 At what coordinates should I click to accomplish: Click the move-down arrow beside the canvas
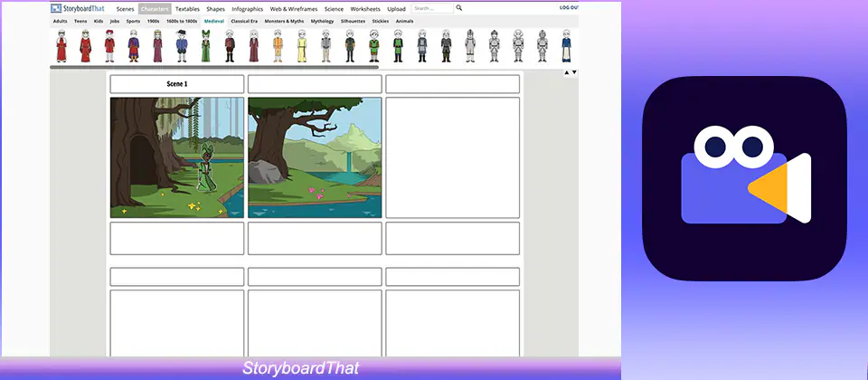coord(574,72)
